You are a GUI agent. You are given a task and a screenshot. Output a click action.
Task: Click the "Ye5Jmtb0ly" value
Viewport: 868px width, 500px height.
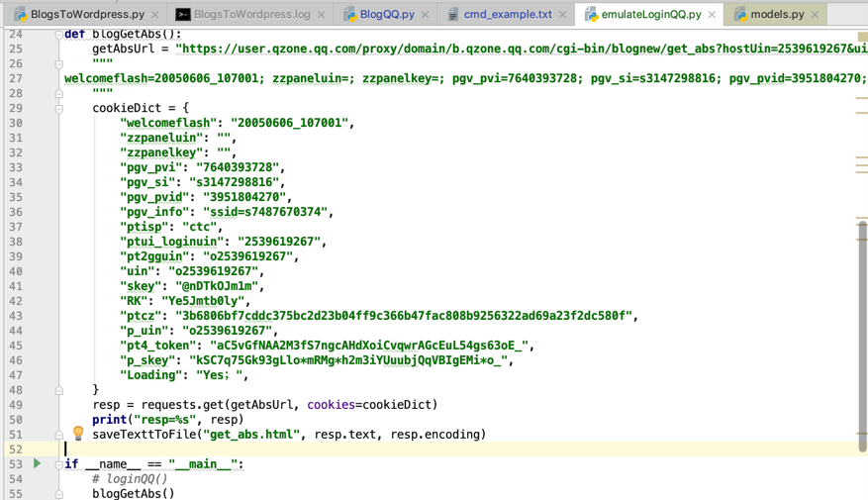pyautogui.click(x=203, y=301)
